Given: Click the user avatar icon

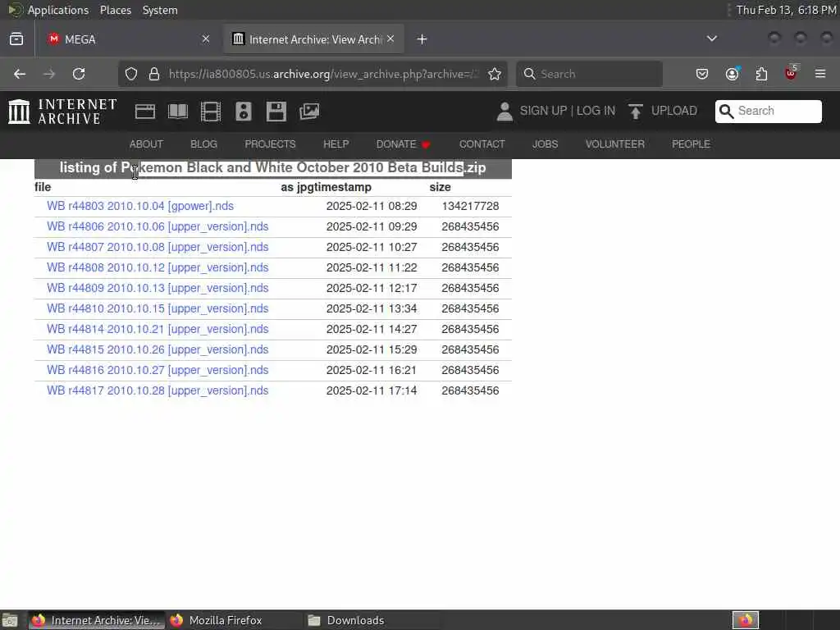Looking at the screenshot, I should [504, 112].
